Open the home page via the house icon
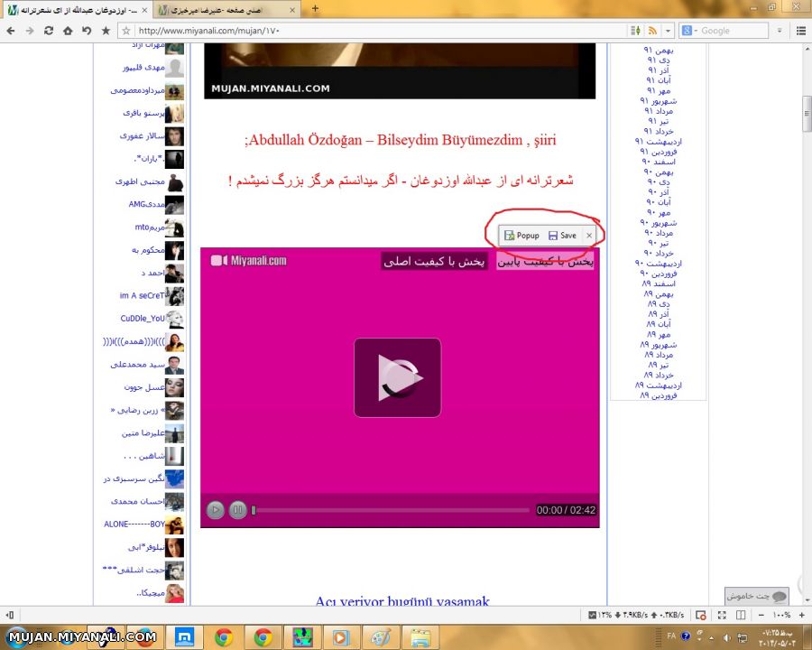This screenshot has width=812, height=650. coord(68,31)
